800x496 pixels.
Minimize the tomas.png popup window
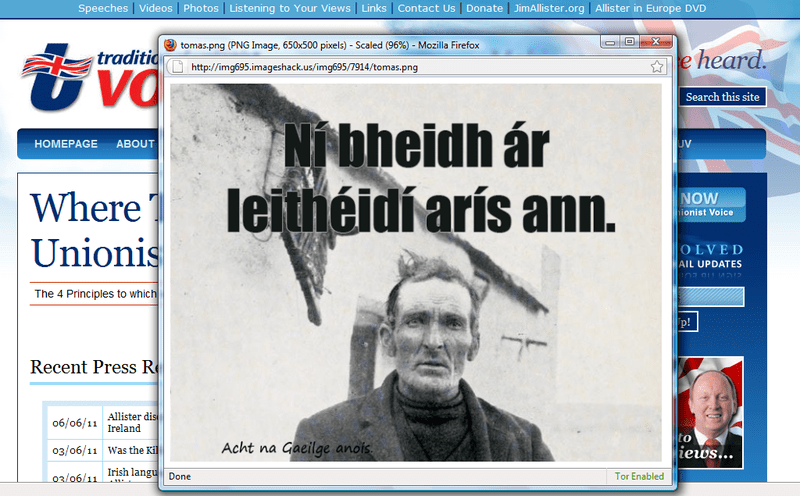click(x=609, y=43)
